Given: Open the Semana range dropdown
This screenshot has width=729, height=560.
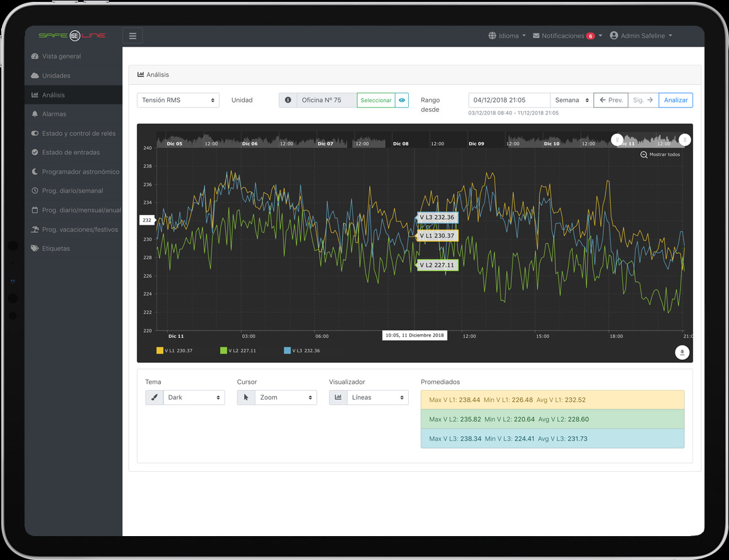Looking at the screenshot, I should pos(572,100).
